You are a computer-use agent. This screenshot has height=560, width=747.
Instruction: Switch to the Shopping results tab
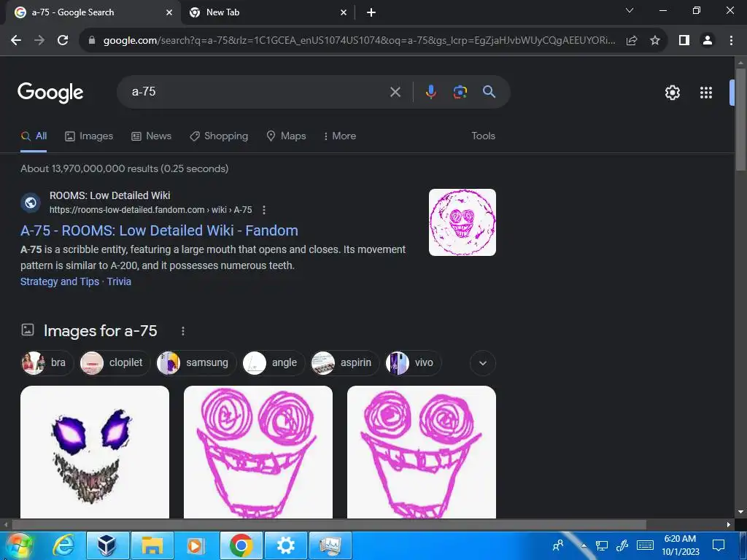pos(219,136)
